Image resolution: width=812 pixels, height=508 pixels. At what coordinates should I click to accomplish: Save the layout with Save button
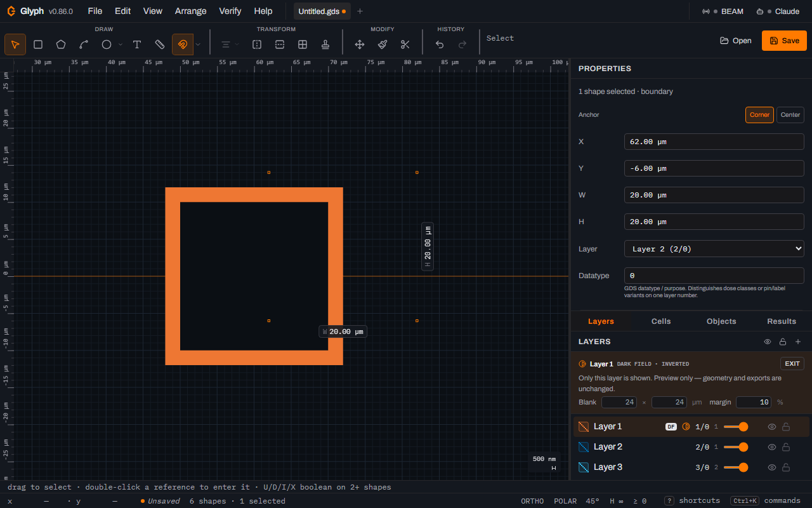point(784,41)
